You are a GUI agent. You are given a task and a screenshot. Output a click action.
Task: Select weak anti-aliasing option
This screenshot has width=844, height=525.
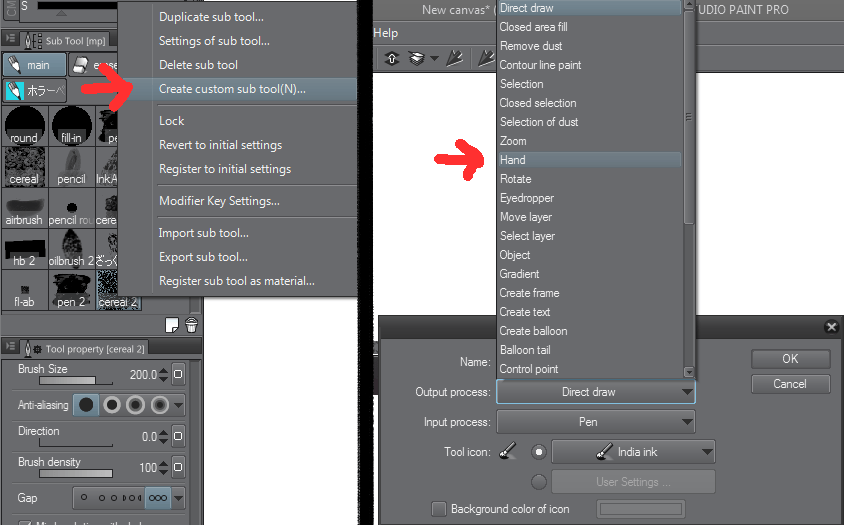(x=112, y=405)
